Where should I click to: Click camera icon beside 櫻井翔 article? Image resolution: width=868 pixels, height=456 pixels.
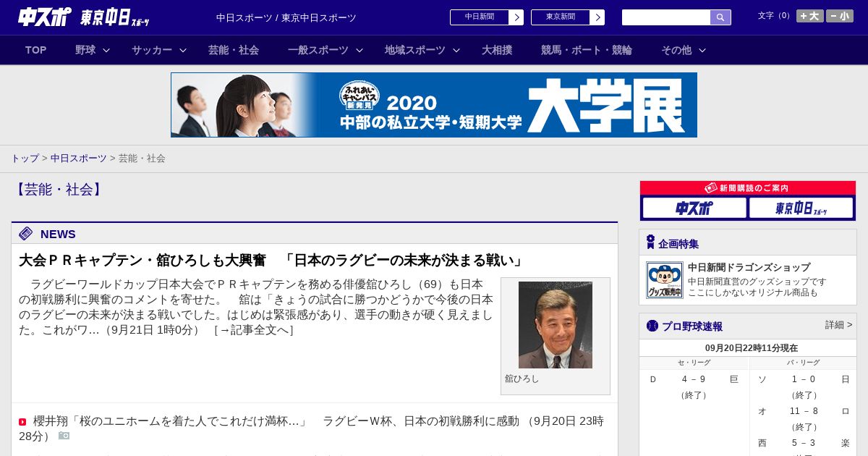(x=64, y=436)
